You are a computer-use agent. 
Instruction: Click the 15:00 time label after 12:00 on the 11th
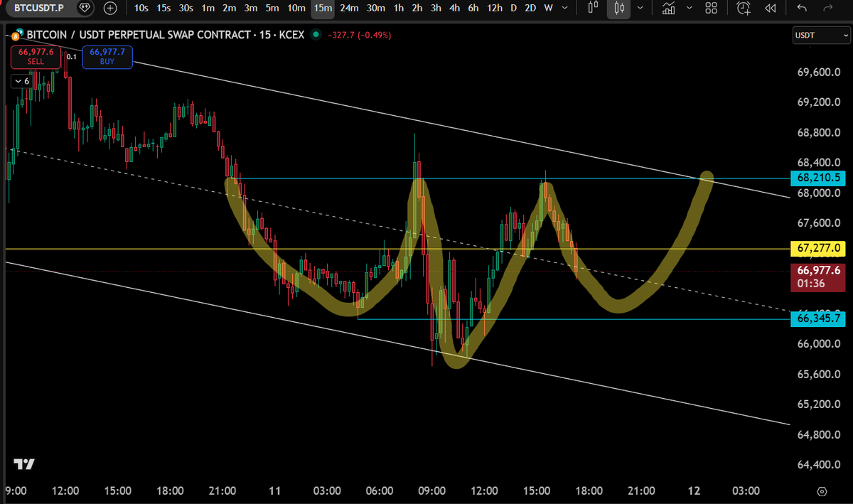coord(537,490)
